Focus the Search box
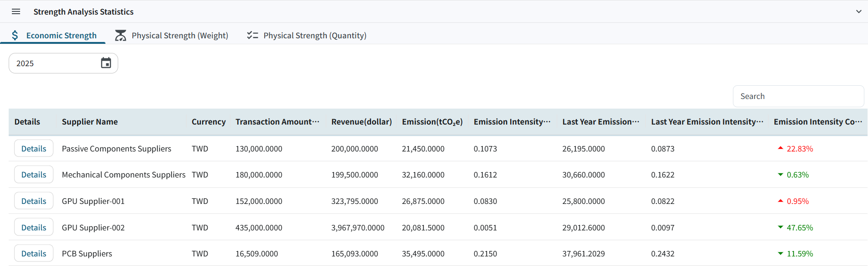 point(798,96)
